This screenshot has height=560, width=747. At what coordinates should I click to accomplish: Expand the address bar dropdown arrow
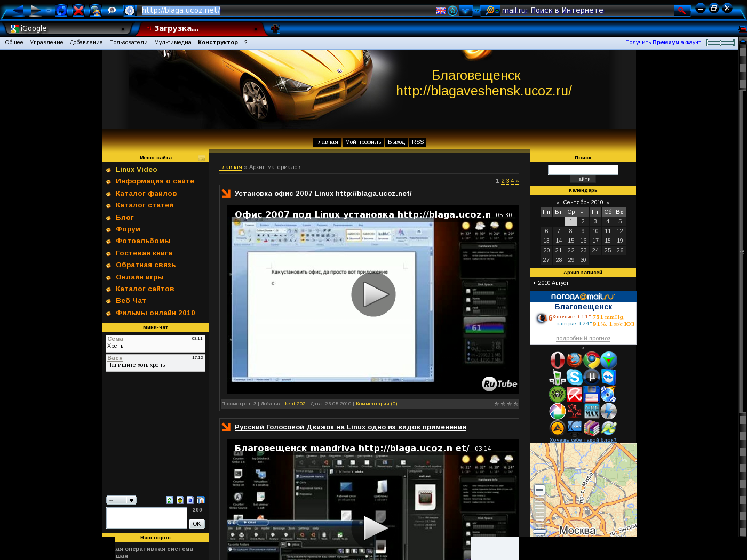(x=466, y=10)
